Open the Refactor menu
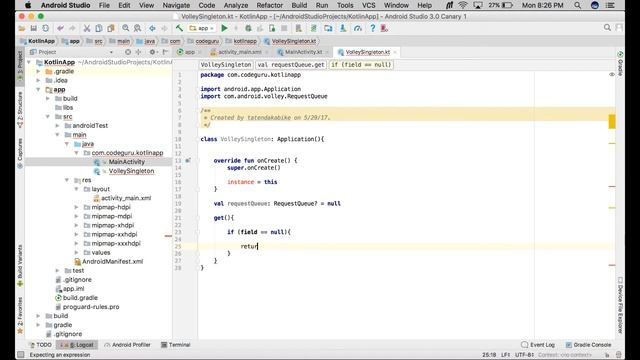The image size is (640, 360). 269,5
